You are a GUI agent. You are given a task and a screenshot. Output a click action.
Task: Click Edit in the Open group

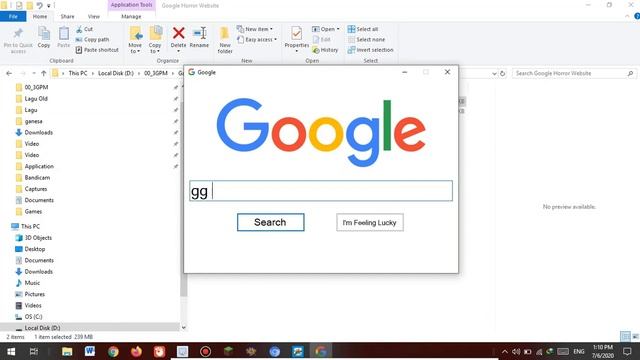click(x=322, y=40)
